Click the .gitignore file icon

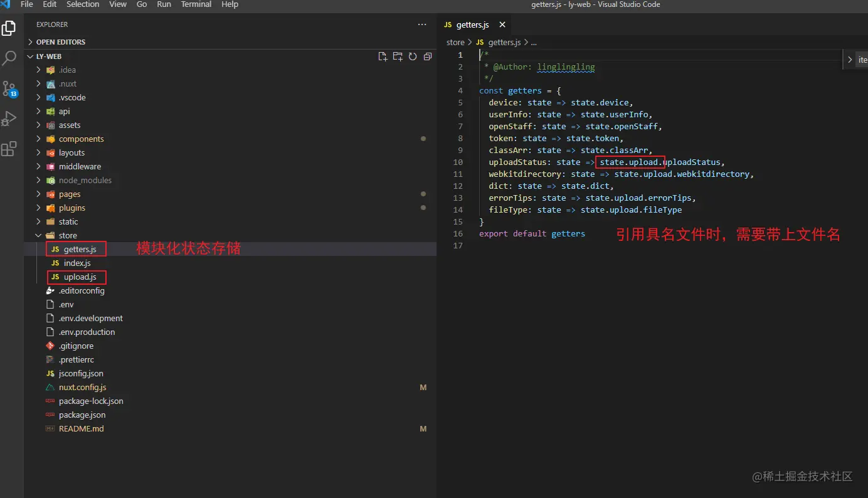coord(50,346)
